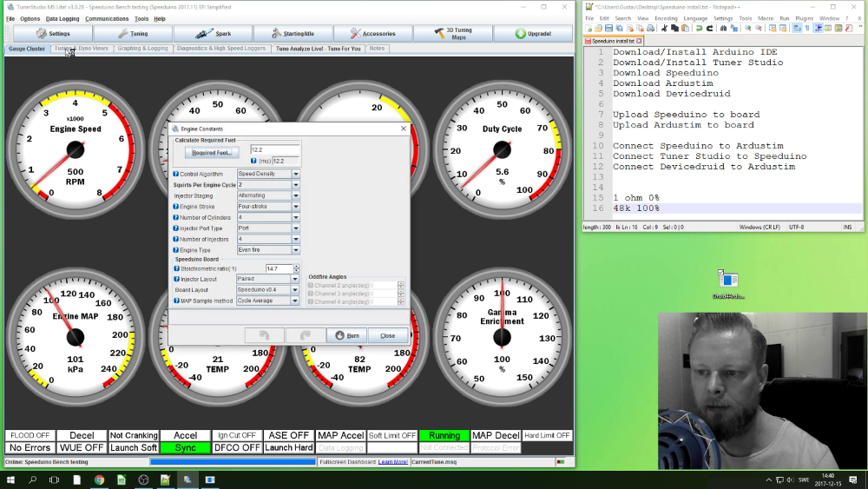The width and height of the screenshot is (868, 489).
Task: Open Chrome from the Windows taskbar
Action: (x=99, y=479)
